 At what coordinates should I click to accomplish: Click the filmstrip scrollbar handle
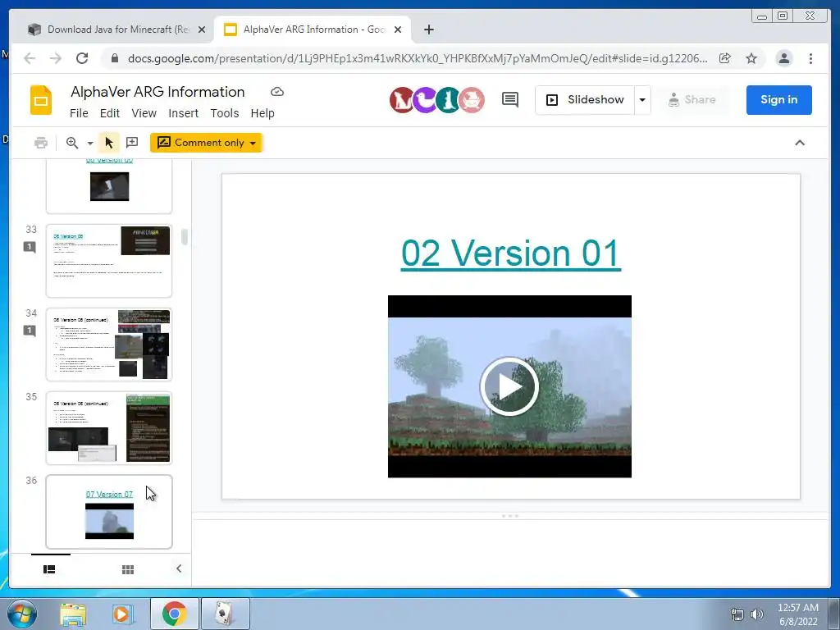pos(185,236)
